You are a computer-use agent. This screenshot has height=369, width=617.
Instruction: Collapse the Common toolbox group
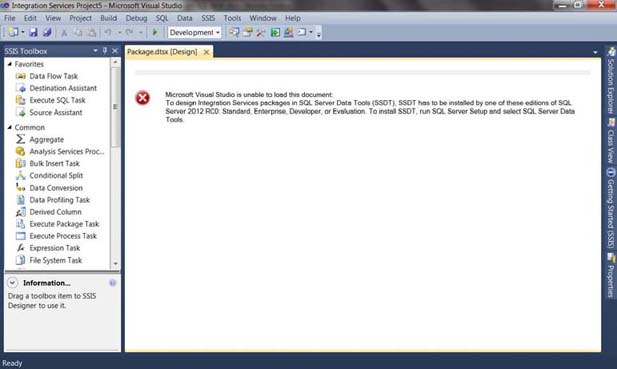pyautogui.click(x=10, y=127)
